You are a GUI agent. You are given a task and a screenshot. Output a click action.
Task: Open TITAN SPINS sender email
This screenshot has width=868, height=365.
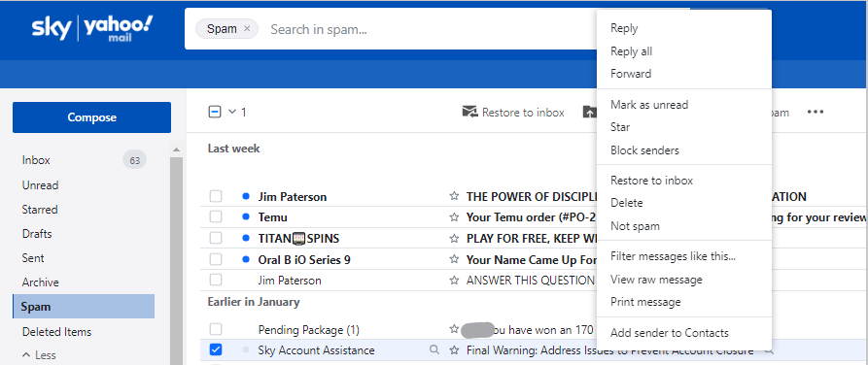point(299,239)
